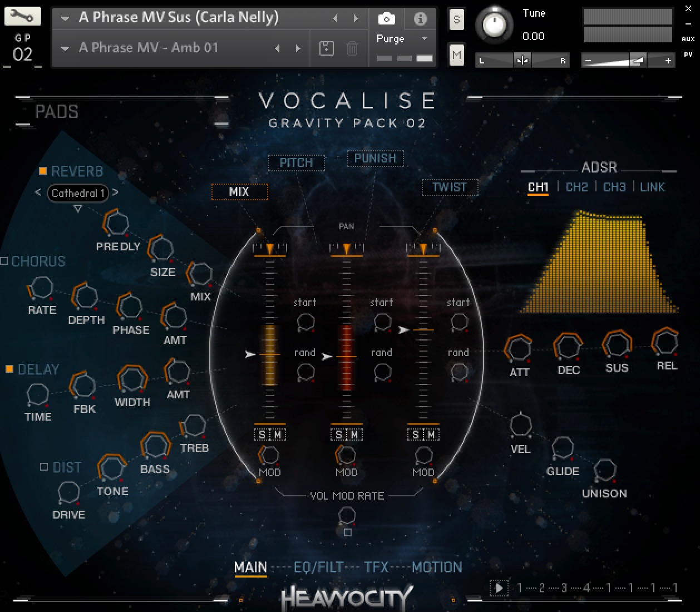Click the instrument volume slider
The image size is (700, 612).
click(x=628, y=60)
